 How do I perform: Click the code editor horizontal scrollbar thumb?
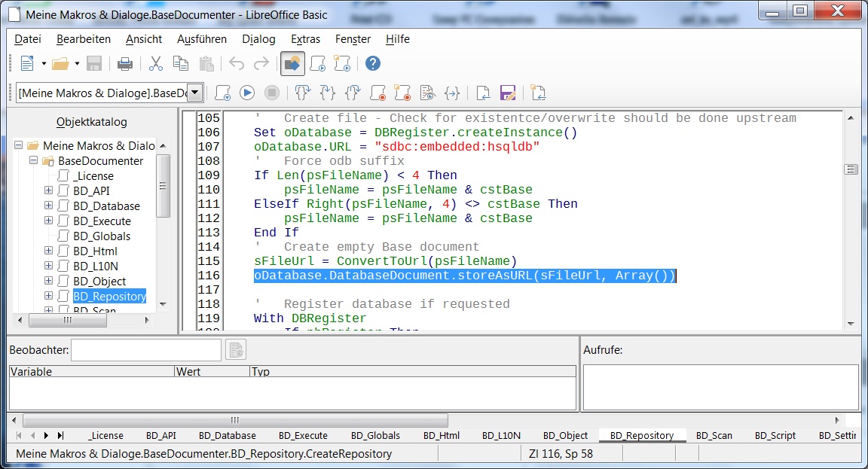[235, 420]
